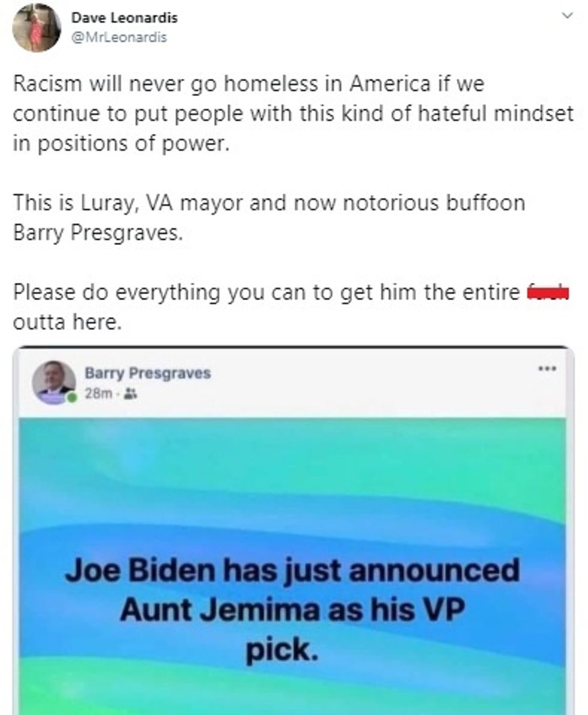Select the 'This is Luray, VA mayor' sentence
Viewport: 588px width, 715px height.
click(x=269, y=217)
